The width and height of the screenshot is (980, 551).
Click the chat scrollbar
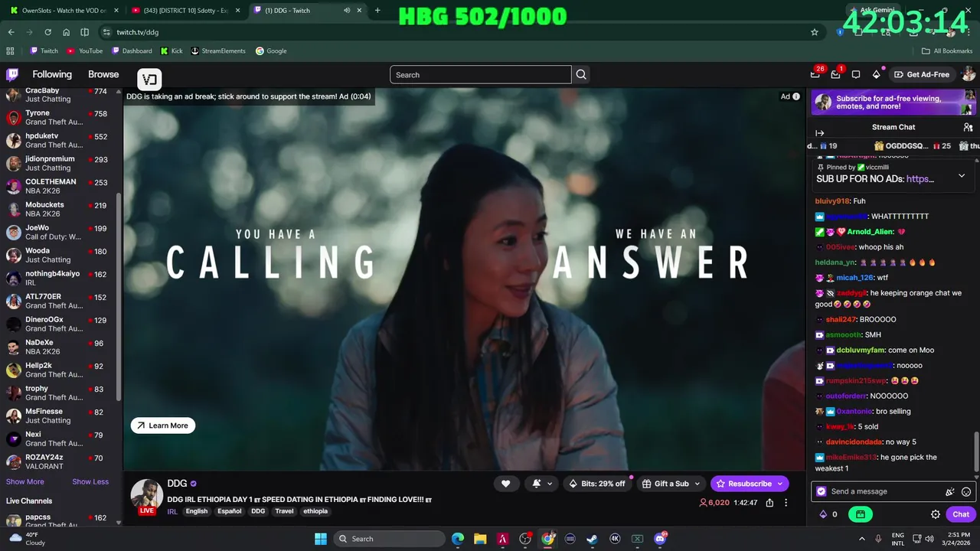pos(976,452)
